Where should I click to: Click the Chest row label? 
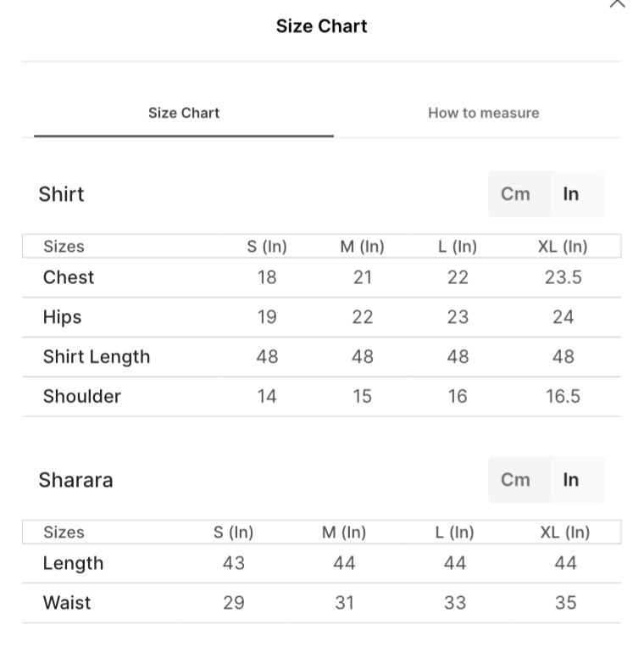(x=69, y=277)
